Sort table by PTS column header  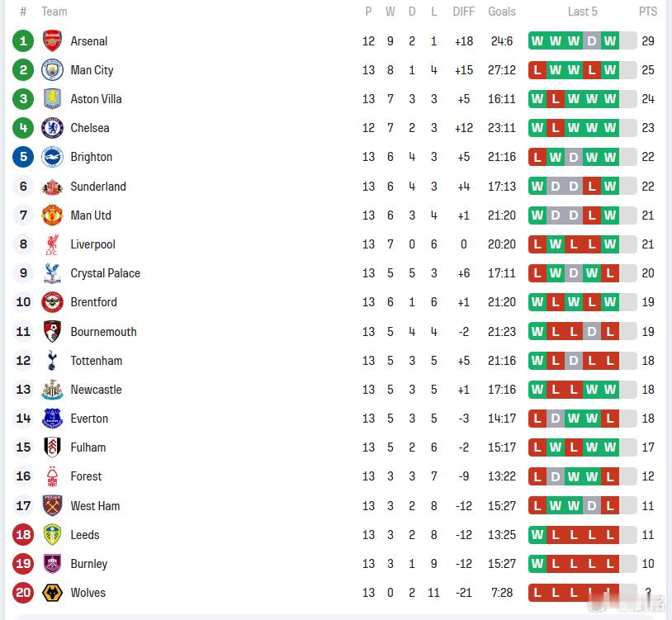click(648, 12)
